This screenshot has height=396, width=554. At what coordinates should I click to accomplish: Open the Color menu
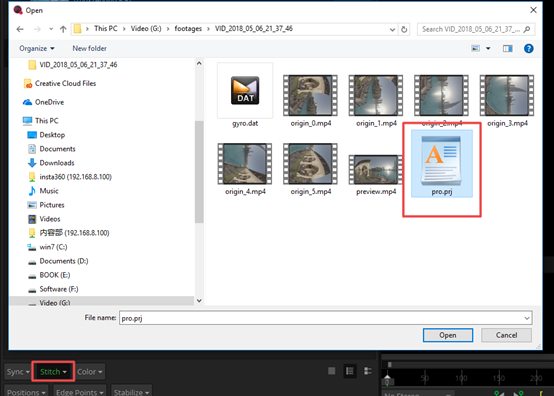89,372
